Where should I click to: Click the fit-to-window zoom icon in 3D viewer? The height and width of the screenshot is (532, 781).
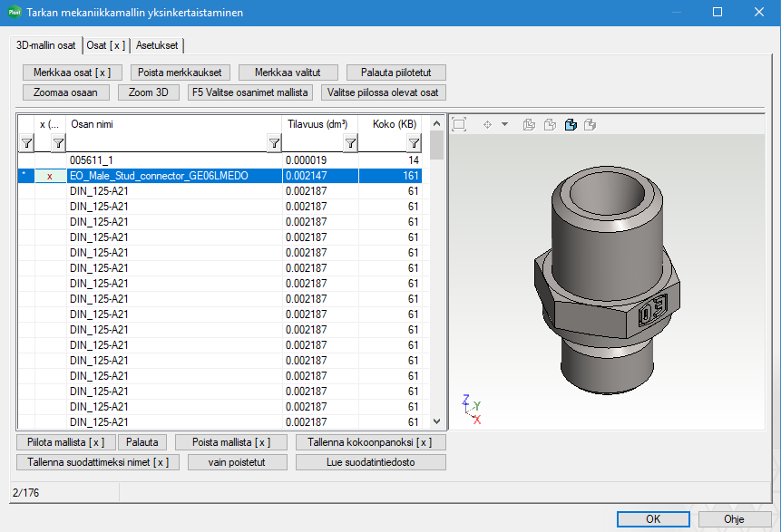[x=459, y=124]
